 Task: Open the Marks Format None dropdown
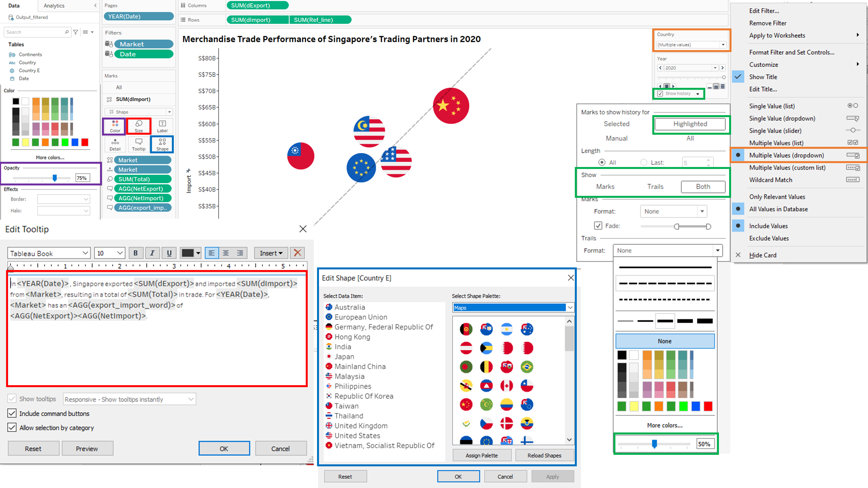click(674, 211)
